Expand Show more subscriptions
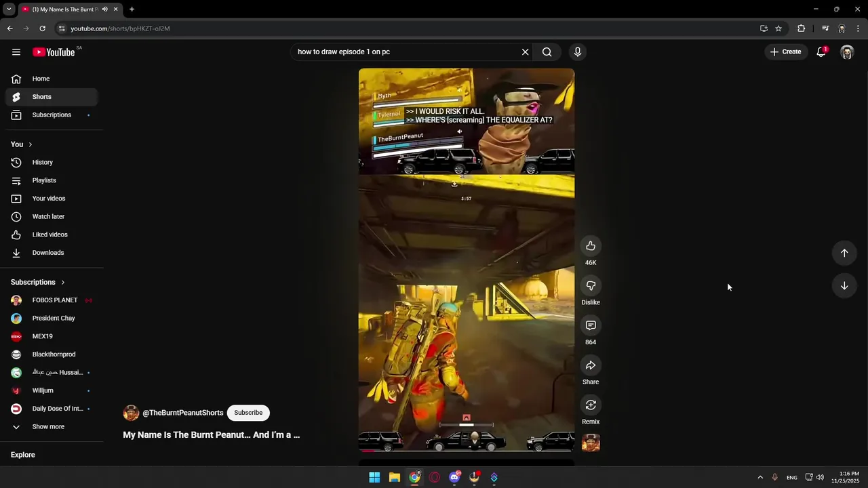This screenshot has height=488, width=868. pyautogui.click(x=52, y=427)
